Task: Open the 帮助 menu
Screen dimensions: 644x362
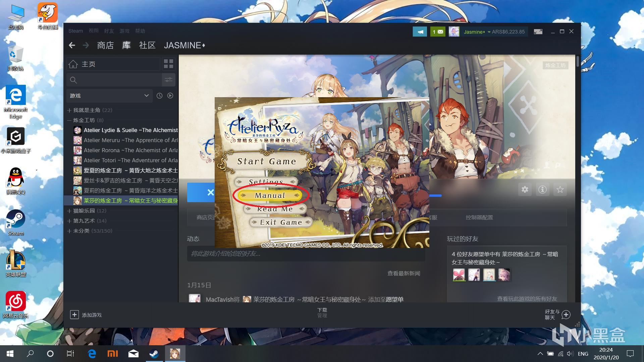Action: click(x=140, y=31)
